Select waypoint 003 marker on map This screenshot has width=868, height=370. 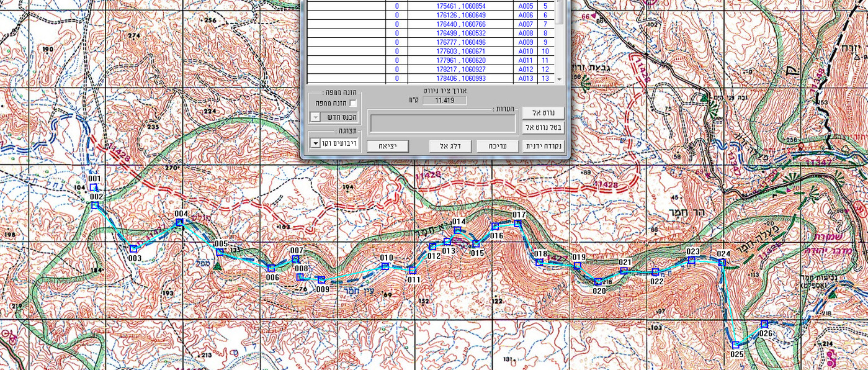pos(133,248)
